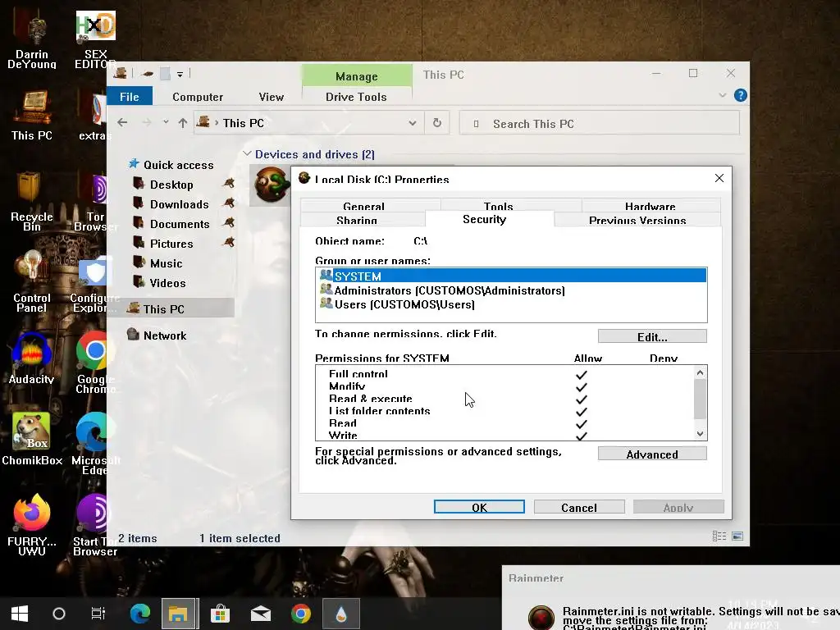Switch to the Sharing tab in Properties
This screenshot has width=840, height=630.
tap(357, 220)
